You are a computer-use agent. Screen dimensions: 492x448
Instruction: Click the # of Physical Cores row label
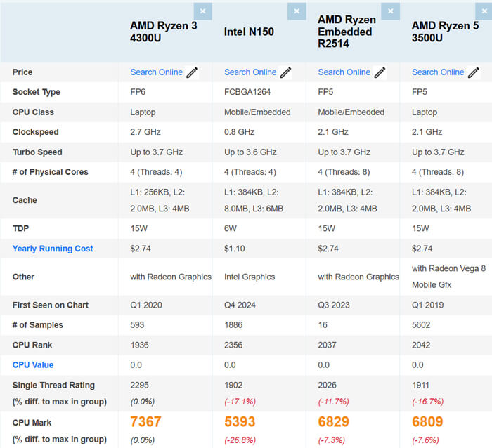[50, 172]
